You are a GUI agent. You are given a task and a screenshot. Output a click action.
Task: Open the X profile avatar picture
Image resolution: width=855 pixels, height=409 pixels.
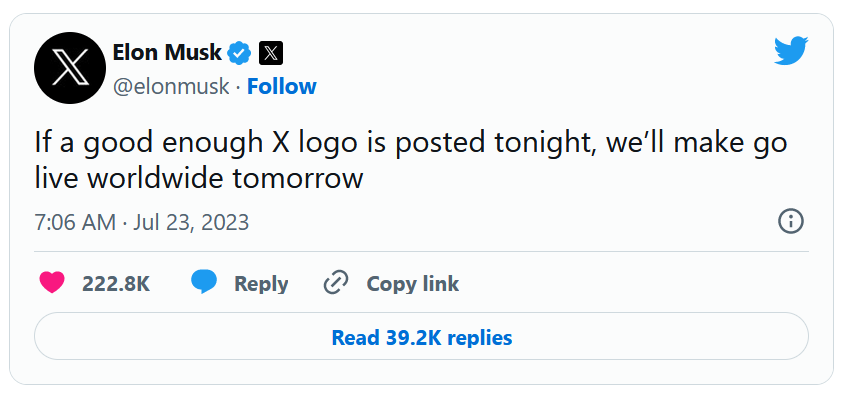pos(70,68)
